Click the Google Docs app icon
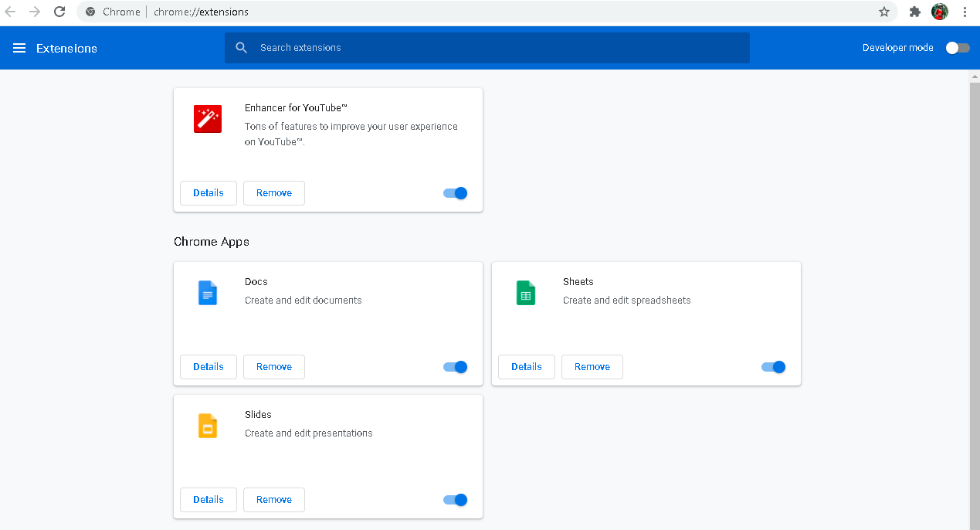The image size is (980, 530). click(x=208, y=293)
